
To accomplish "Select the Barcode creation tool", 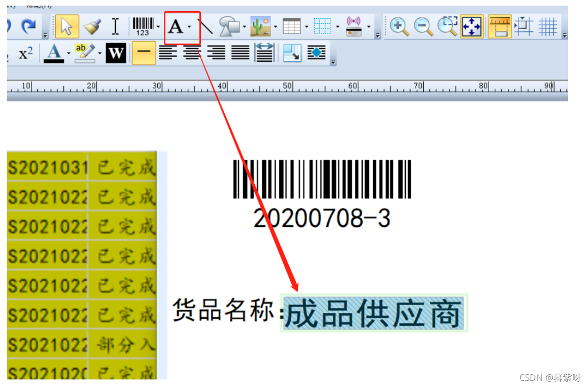I will click(143, 26).
